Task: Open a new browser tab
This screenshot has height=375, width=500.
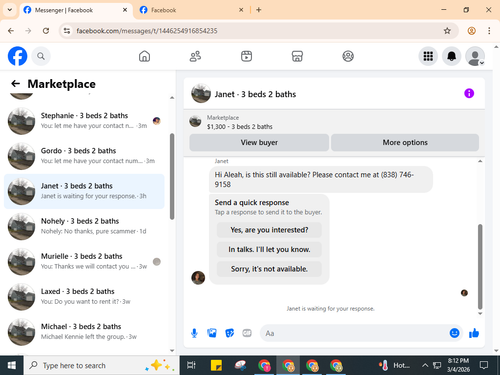Action: coord(259,10)
